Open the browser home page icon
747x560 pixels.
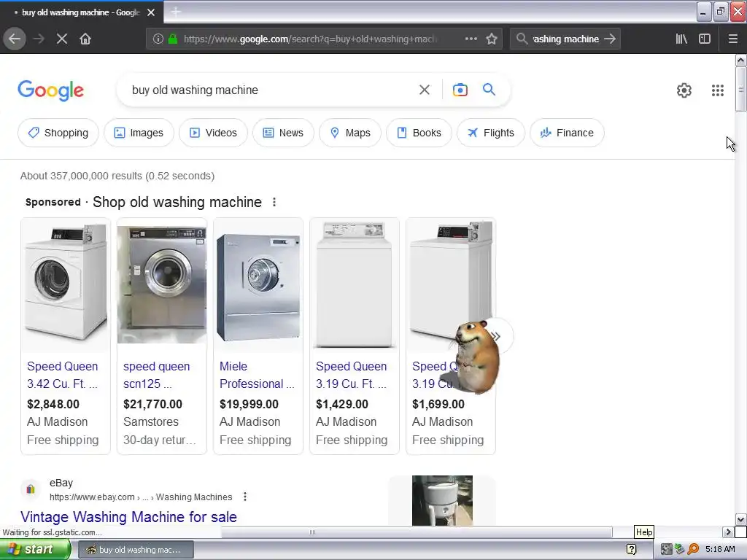(x=85, y=39)
